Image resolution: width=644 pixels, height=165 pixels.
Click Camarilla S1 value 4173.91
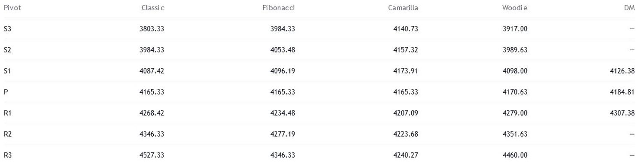(x=406, y=71)
